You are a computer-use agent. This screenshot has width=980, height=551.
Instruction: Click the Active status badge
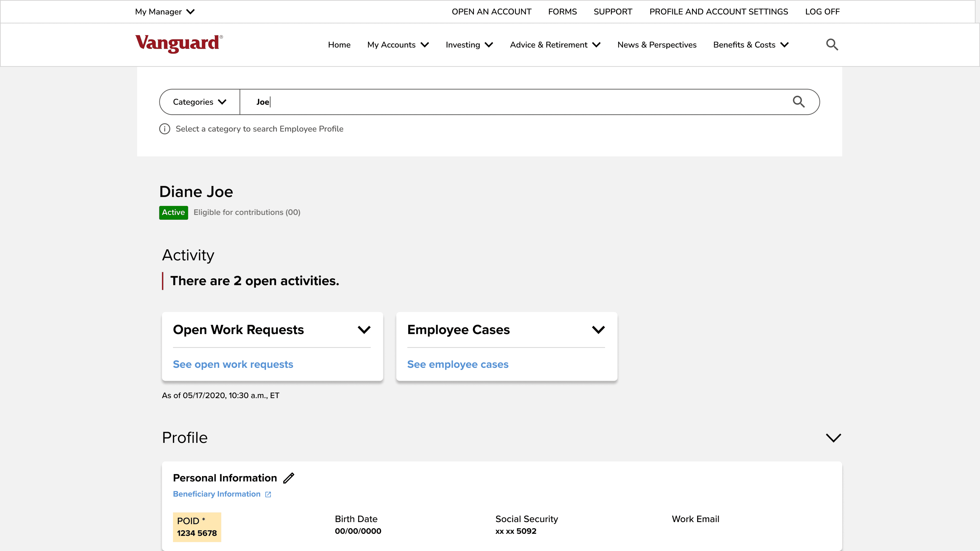pyautogui.click(x=173, y=212)
